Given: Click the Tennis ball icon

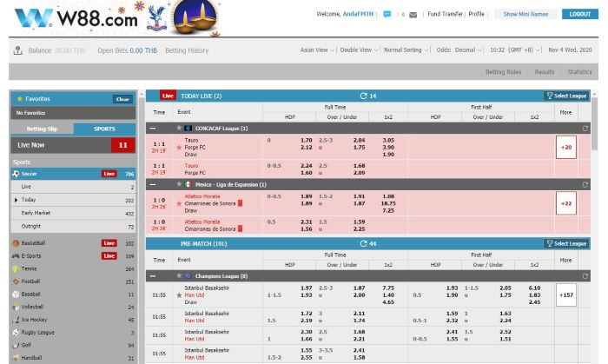Looking at the screenshot, I should (16, 268).
